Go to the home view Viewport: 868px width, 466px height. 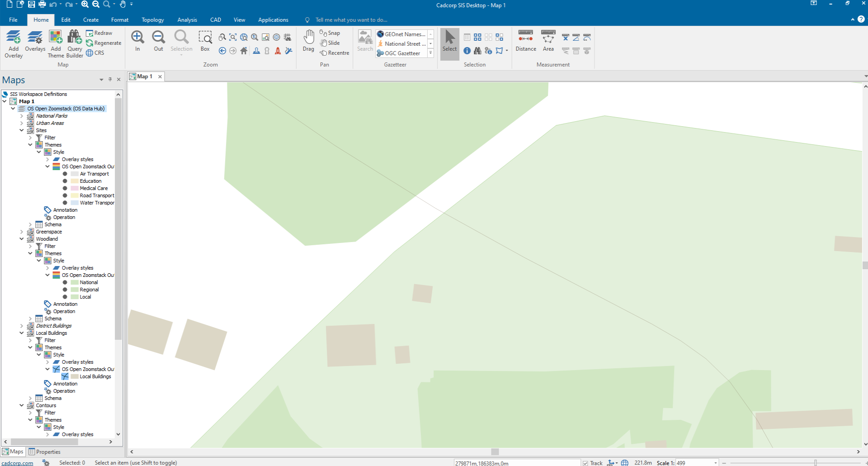coord(244,51)
